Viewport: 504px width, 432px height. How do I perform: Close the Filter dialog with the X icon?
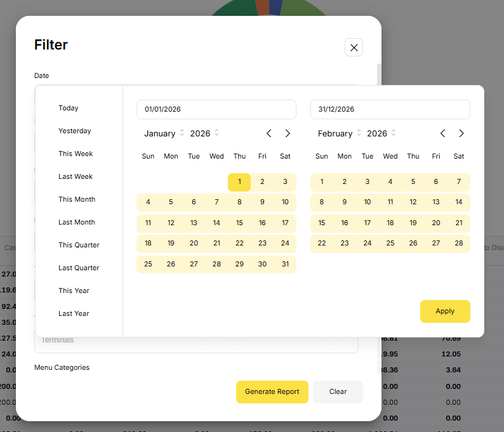(x=354, y=48)
